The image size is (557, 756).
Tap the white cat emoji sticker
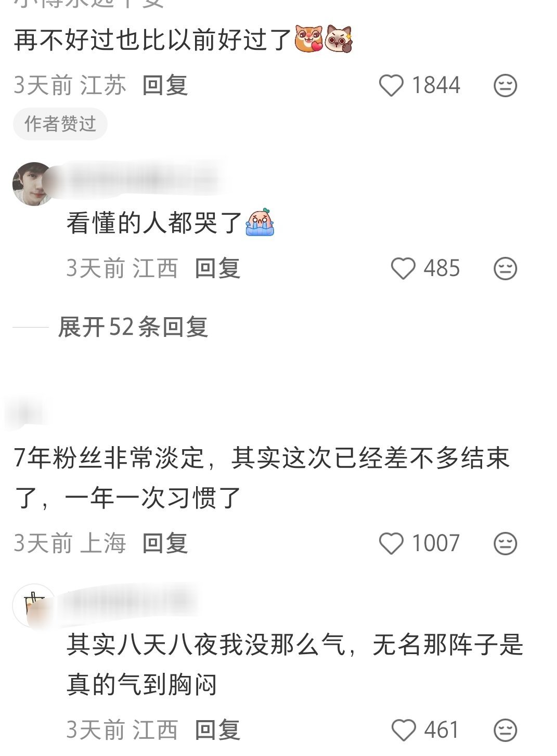point(339,40)
